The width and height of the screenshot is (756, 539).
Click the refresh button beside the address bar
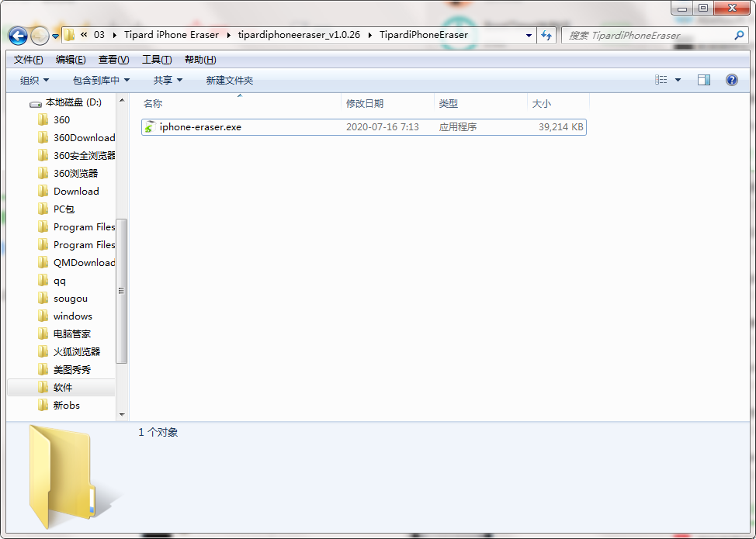point(546,35)
